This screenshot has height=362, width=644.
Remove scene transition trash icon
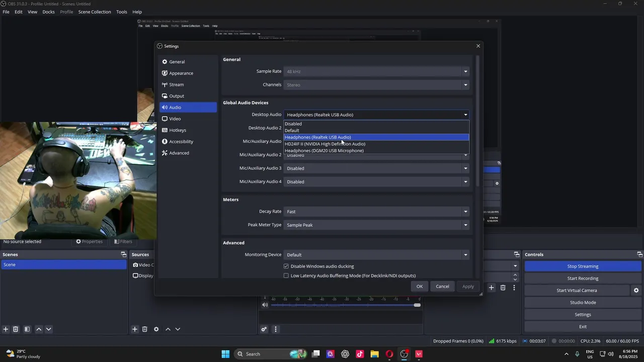(503, 288)
